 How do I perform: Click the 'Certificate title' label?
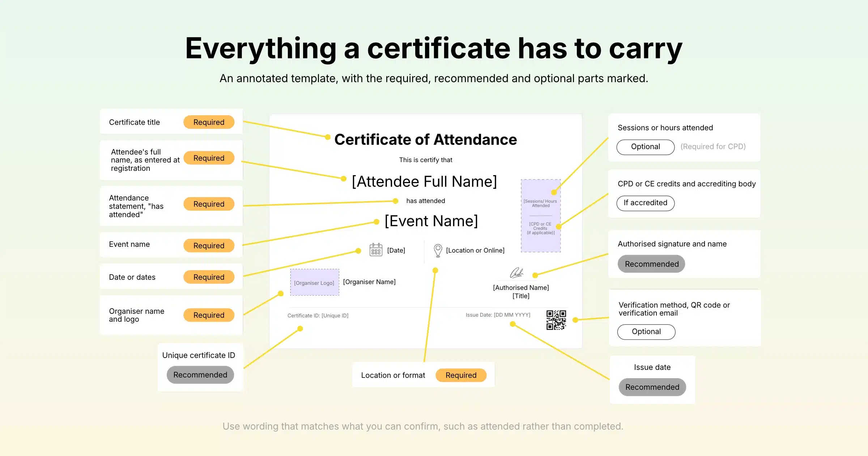pos(134,122)
